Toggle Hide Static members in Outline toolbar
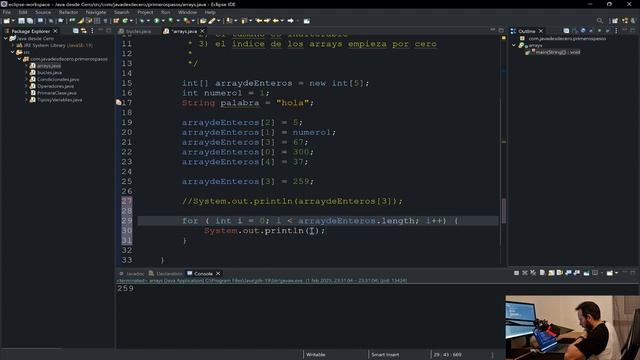This screenshot has height=360, width=640. 591,31
